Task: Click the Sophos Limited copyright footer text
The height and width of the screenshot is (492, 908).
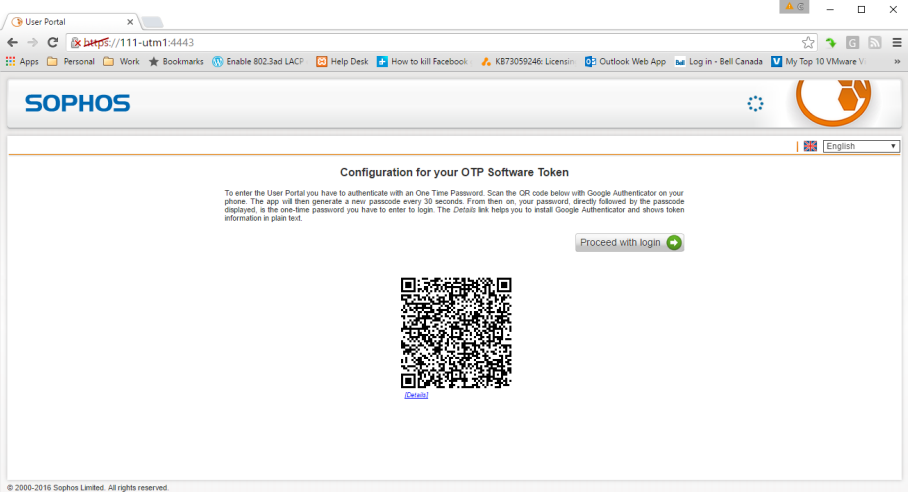Action: (x=88, y=487)
